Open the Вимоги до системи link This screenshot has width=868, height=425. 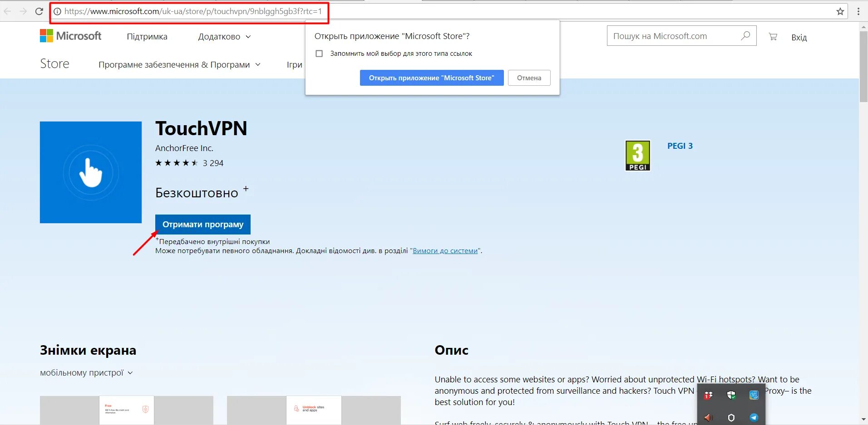click(x=445, y=251)
